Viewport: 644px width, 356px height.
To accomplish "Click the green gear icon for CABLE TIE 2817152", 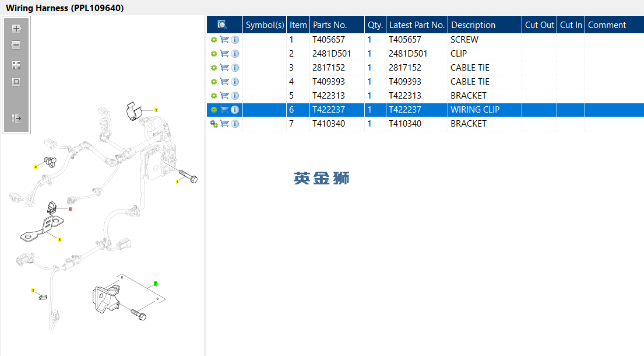I will click(x=213, y=68).
